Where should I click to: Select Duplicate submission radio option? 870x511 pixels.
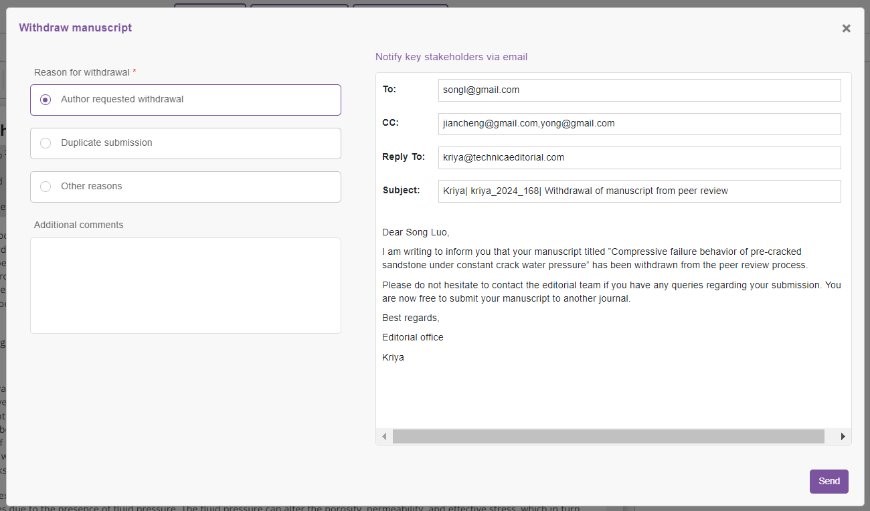click(x=45, y=143)
